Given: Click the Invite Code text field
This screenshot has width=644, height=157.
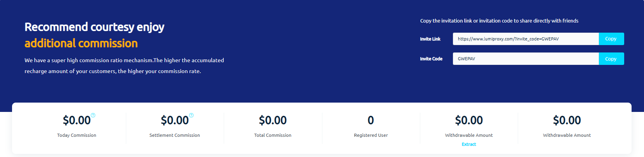Looking at the screenshot, I should pyautogui.click(x=525, y=59).
